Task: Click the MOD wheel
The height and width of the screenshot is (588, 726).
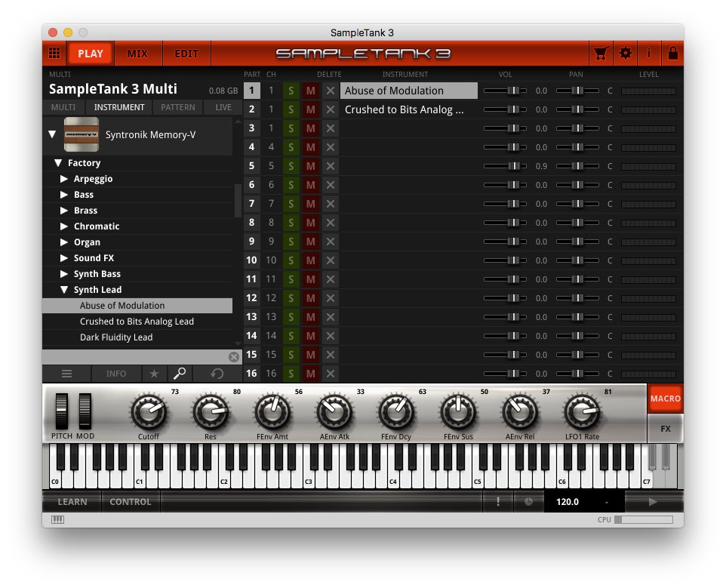Action: (x=85, y=411)
